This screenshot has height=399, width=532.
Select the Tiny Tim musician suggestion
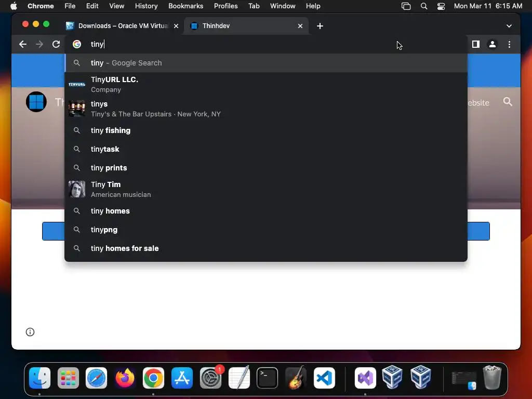coord(266,189)
